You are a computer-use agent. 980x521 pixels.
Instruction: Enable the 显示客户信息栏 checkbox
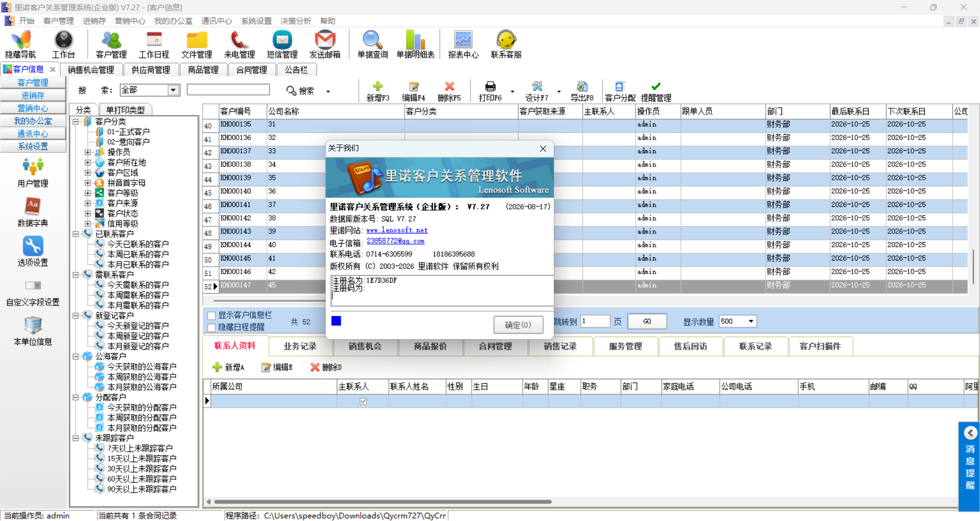(x=211, y=316)
